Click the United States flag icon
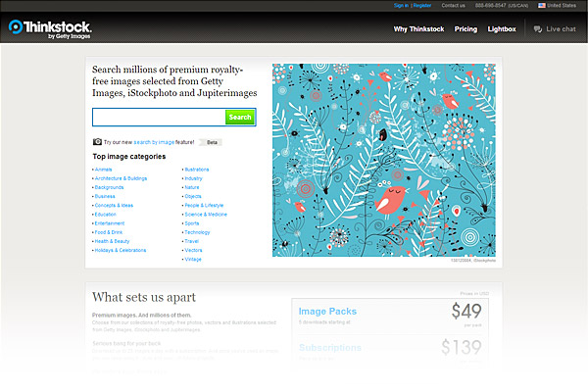 coord(541,5)
